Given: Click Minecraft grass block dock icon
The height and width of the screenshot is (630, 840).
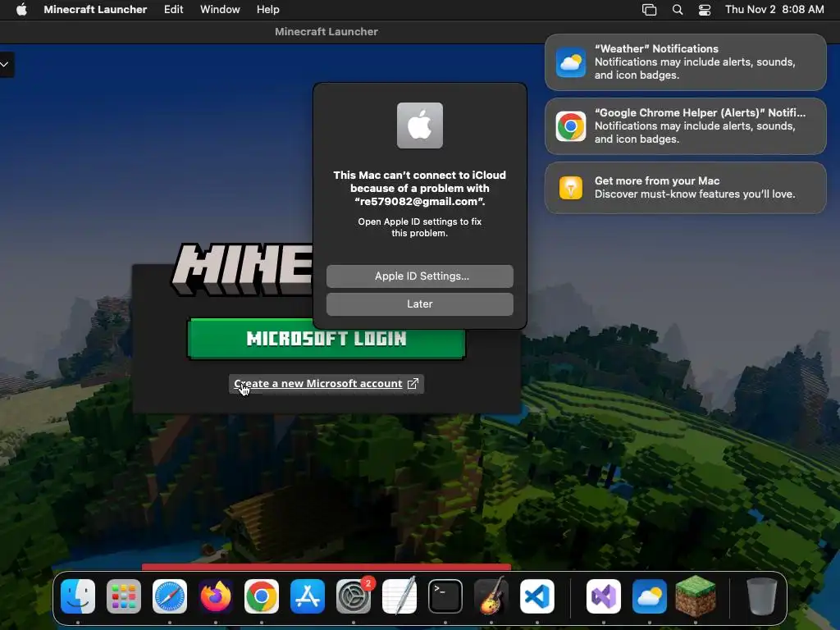Looking at the screenshot, I should [696, 596].
